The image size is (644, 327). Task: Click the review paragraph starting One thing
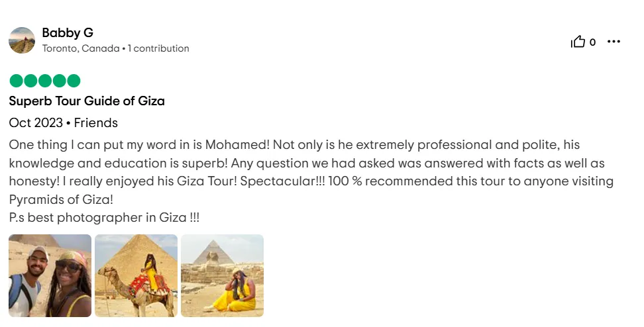(x=311, y=172)
